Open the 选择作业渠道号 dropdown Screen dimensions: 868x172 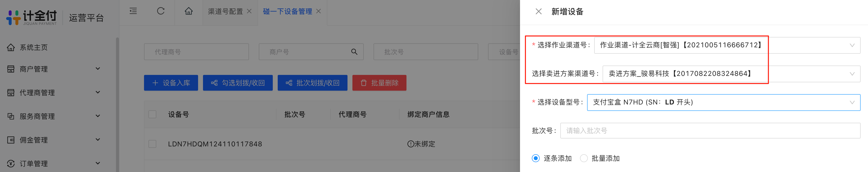pyautogui.click(x=727, y=45)
